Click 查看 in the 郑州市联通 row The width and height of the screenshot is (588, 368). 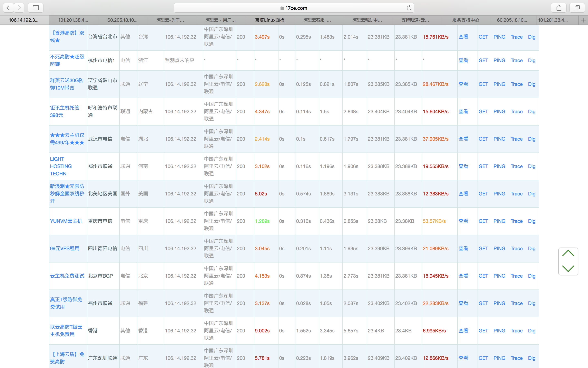pyautogui.click(x=463, y=166)
